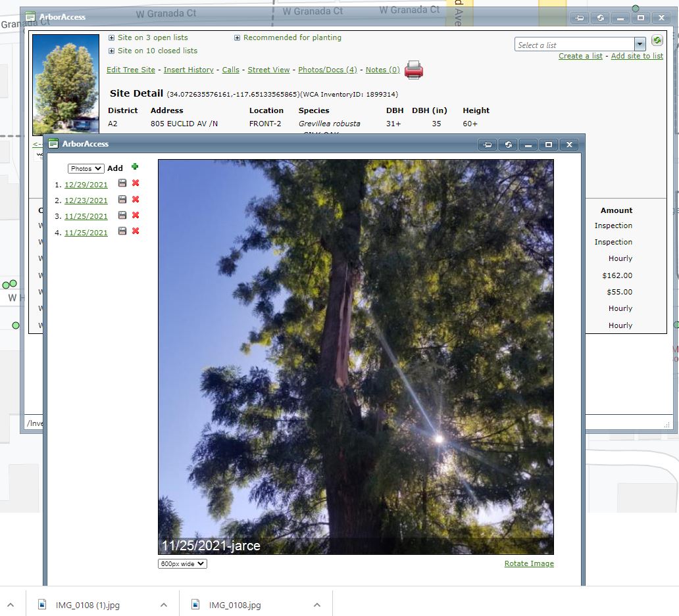Click Add site to list link
Screen dimensions: 679x616
pos(637,56)
